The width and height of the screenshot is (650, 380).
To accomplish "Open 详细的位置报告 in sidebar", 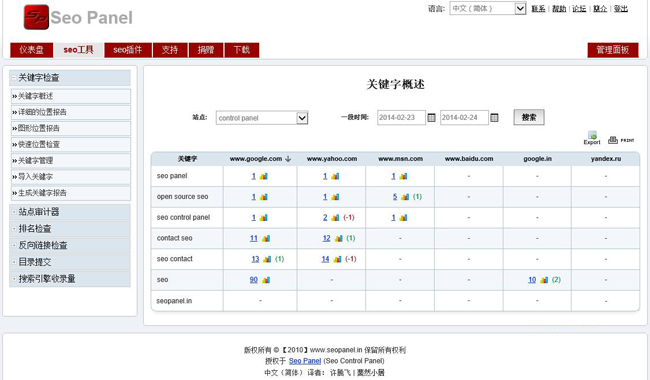I will pyautogui.click(x=70, y=112).
